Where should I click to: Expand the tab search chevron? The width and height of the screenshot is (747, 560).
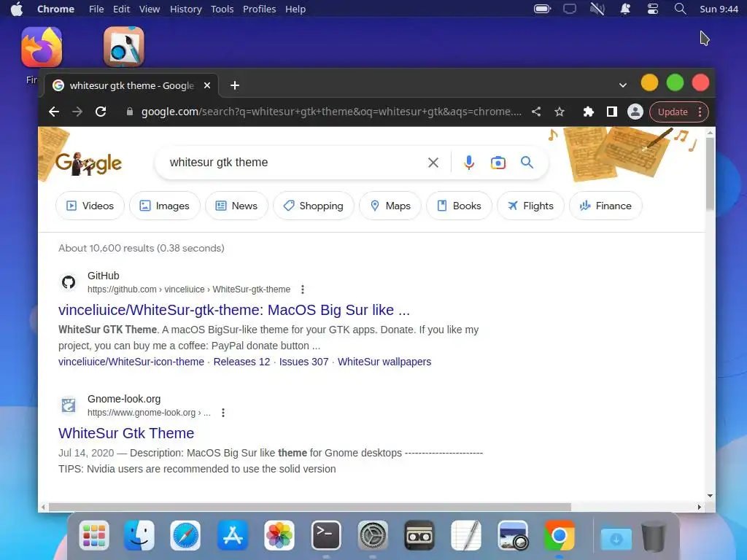[x=623, y=85]
